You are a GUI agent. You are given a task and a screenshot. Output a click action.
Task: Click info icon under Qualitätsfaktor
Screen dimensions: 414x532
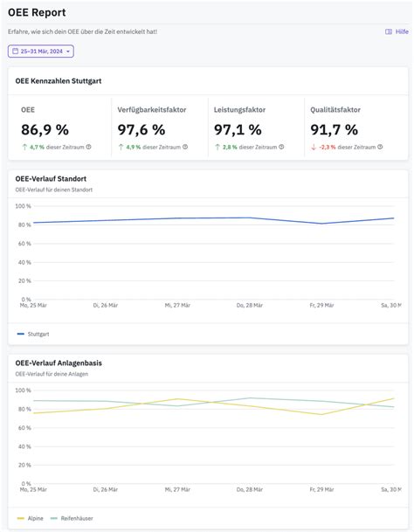coord(381,147)
